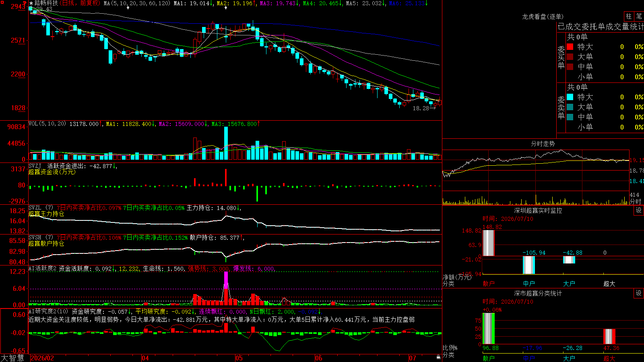Click the 分时 label beside intraday volume
Viewport: 644px width, 362px height.
point(636,202)
